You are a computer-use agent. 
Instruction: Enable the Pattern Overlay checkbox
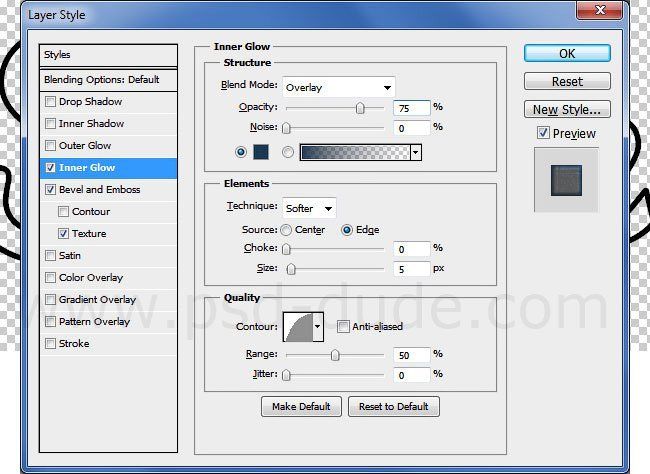point(50,321)
